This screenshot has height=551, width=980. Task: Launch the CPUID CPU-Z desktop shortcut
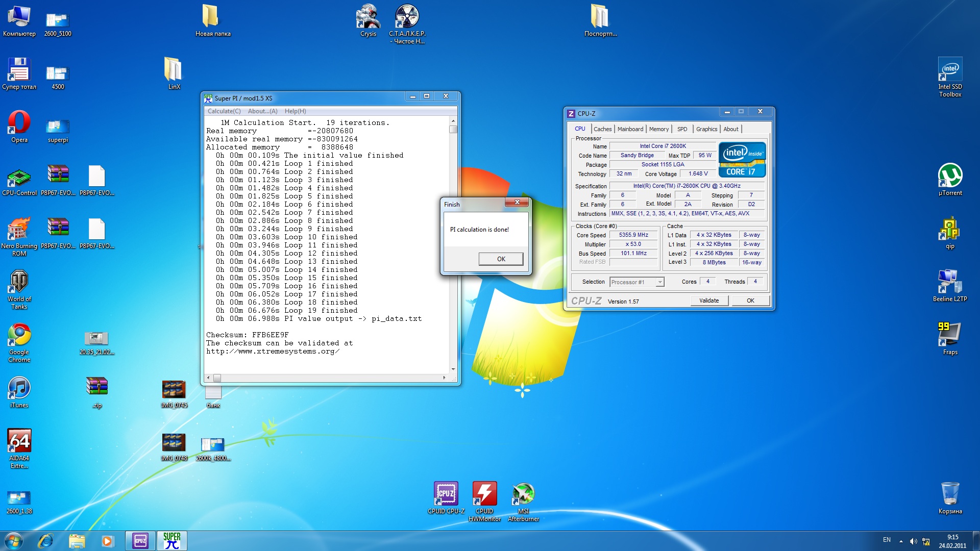coord(446,498)
